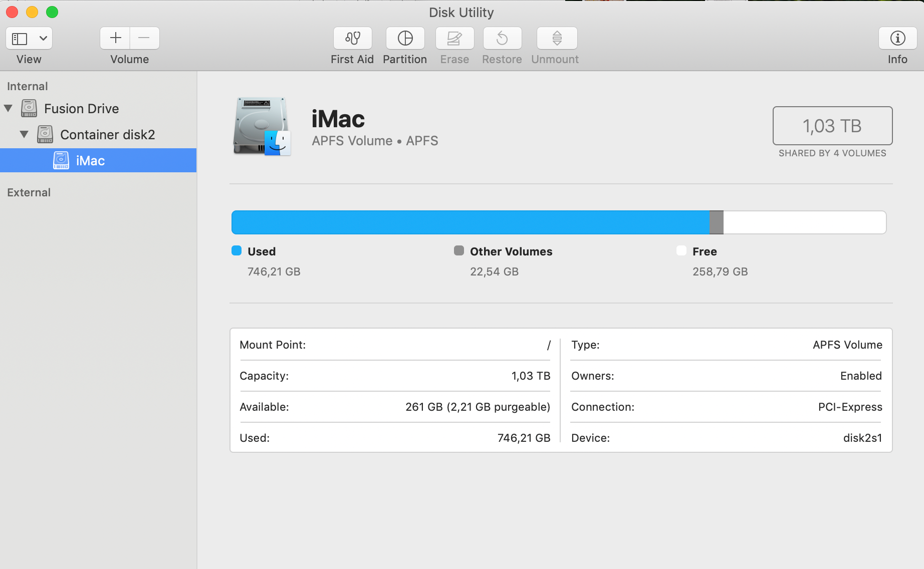The width and height of the screenshot is (924, 569).
Task: Select the iMac volume in sidebar
Action: click(98, 160)
